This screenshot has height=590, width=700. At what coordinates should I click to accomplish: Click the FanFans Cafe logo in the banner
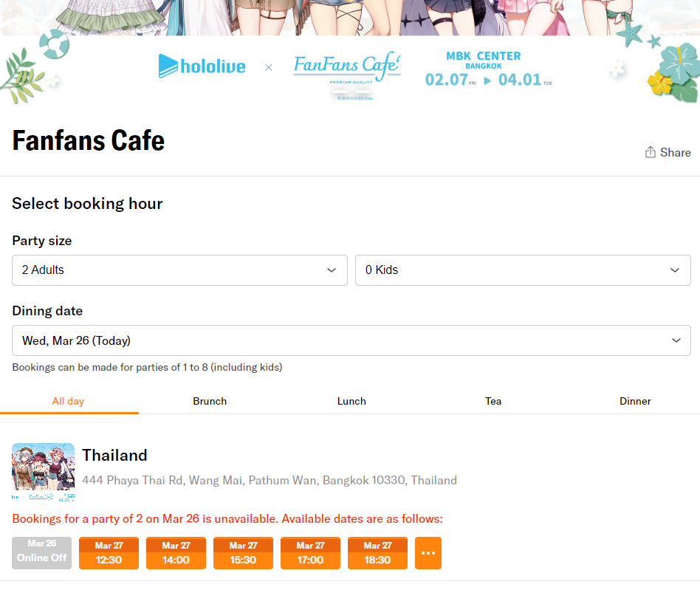pos(347,66)
